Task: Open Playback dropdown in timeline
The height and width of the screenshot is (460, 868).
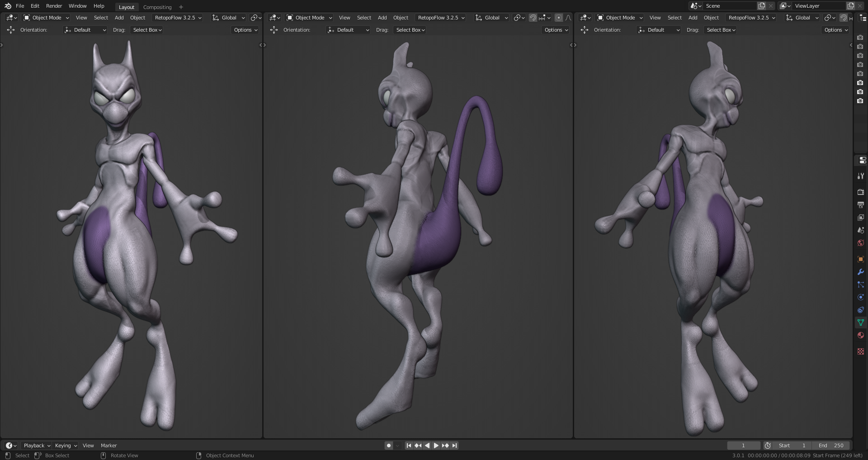Action: pyautogui.click(x=37, y=446)
